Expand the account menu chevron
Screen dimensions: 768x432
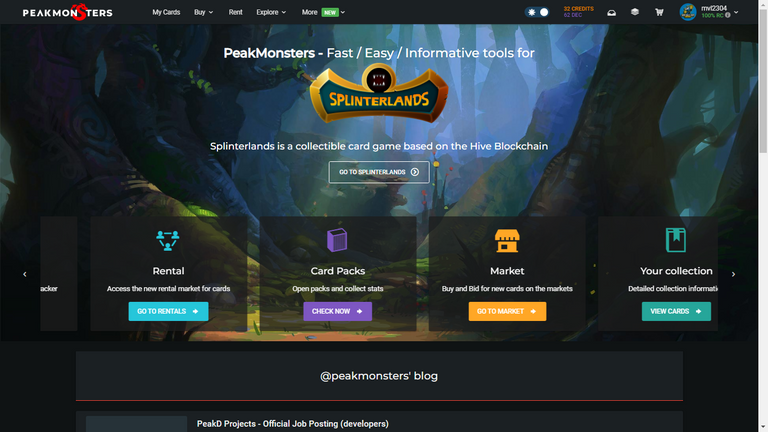[x=736, y=12]
